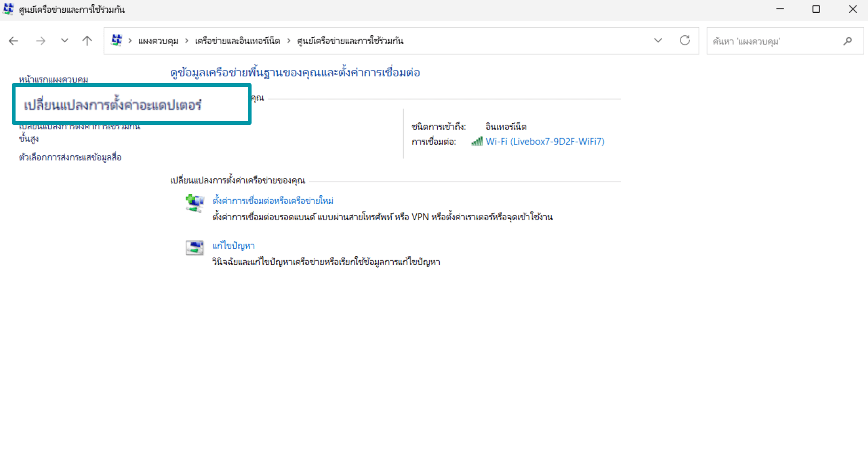The height and width of the screenshot is (476, 868).
Task: Click the chevron after 'แผงควบคุม' in breadcrumb
Action: click(186, 40)
